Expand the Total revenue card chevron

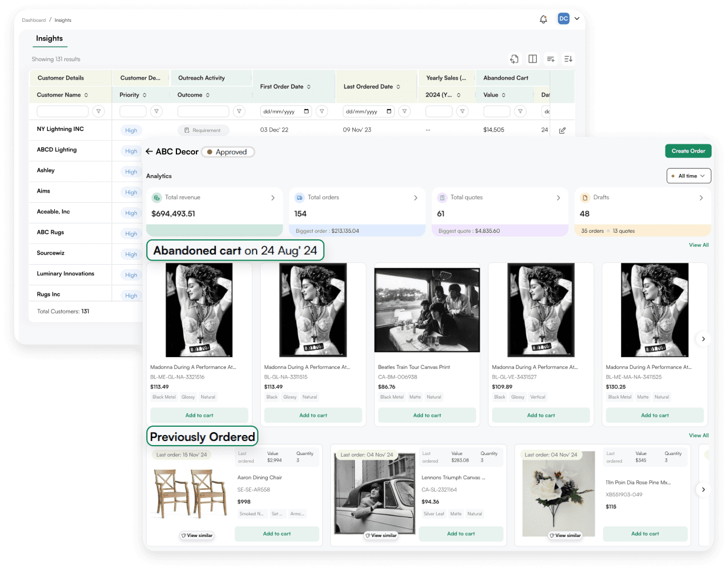tap(273, 198)
